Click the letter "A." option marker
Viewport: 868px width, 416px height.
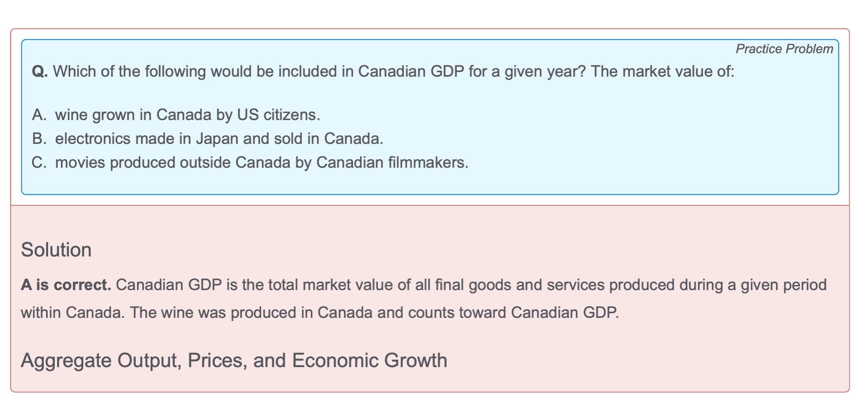tap(39, 115)
